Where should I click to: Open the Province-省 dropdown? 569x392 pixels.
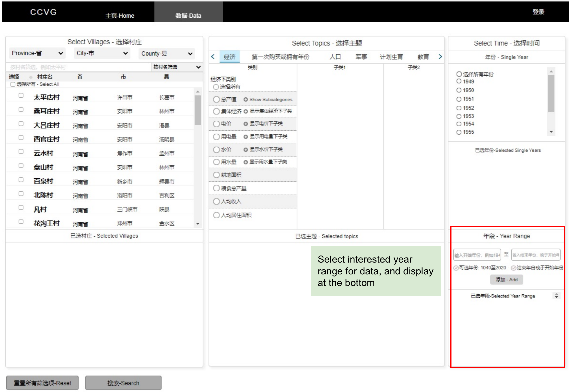click(x=37, y=53)
